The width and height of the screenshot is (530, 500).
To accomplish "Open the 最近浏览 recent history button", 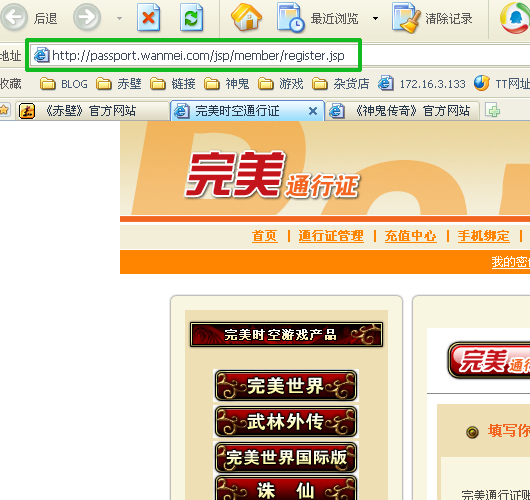I will click(x=318, y=18).
